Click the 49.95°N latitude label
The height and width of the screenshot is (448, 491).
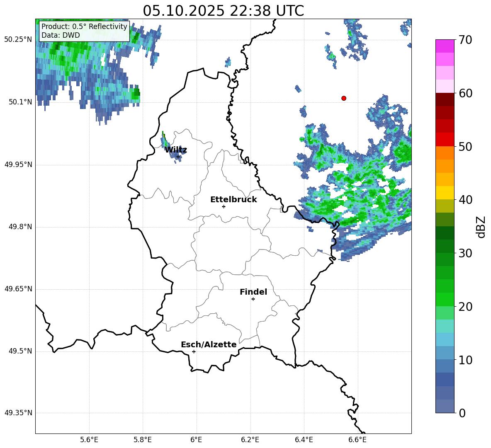click(x=18, y=165)
